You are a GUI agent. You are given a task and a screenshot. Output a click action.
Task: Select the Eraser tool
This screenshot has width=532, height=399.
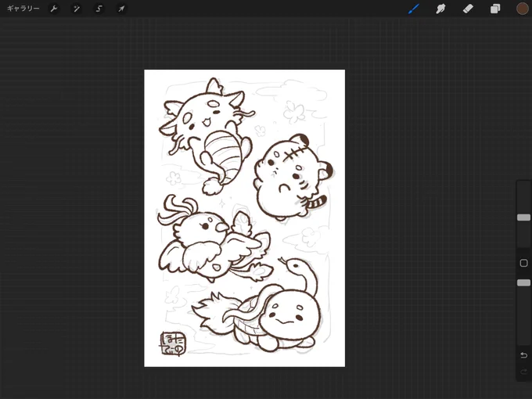(468, 9)
